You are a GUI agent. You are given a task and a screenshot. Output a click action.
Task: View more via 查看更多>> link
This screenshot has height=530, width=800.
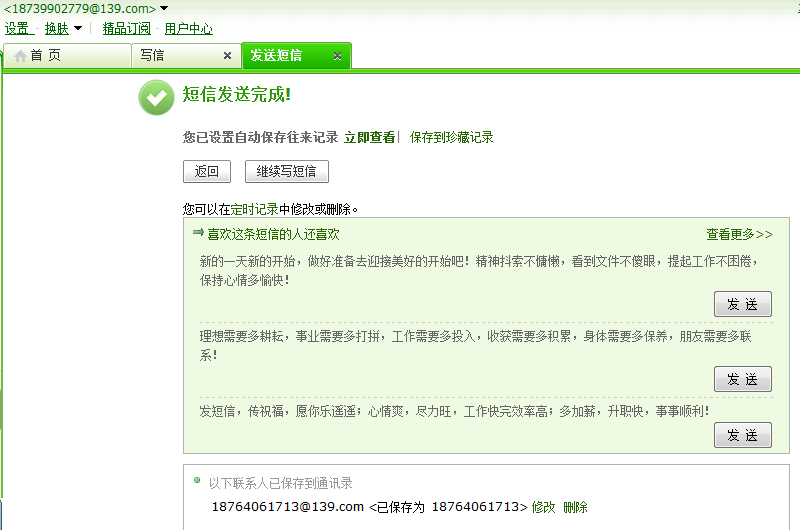[x=739, y=235]
